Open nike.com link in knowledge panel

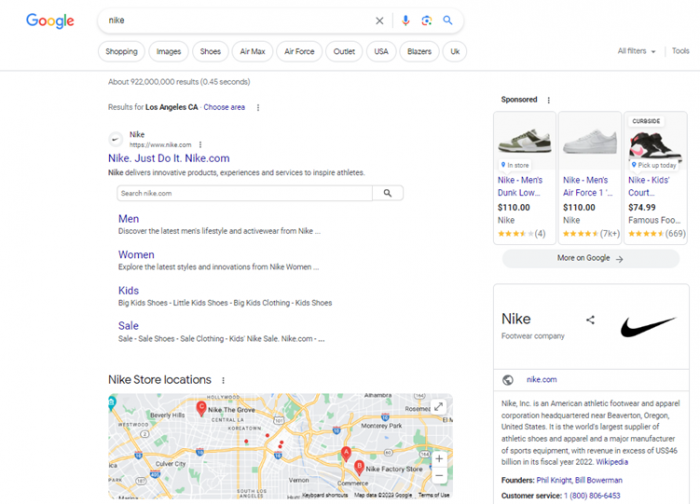pyautogui.click(x=542, y=379)
